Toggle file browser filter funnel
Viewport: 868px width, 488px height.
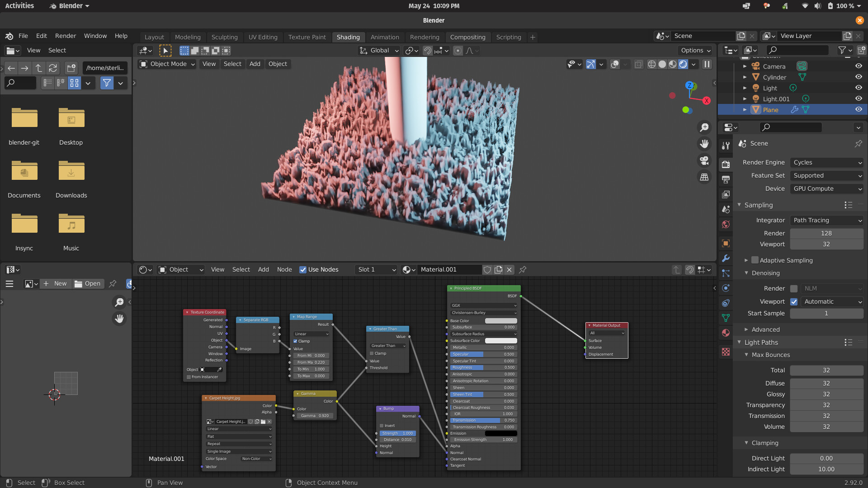tap(107, 83)
